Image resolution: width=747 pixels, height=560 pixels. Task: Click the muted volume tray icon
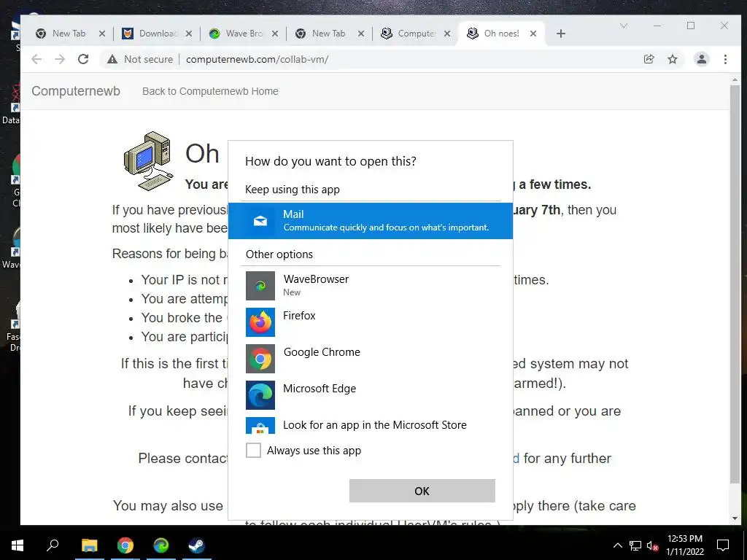coord(652,545)
